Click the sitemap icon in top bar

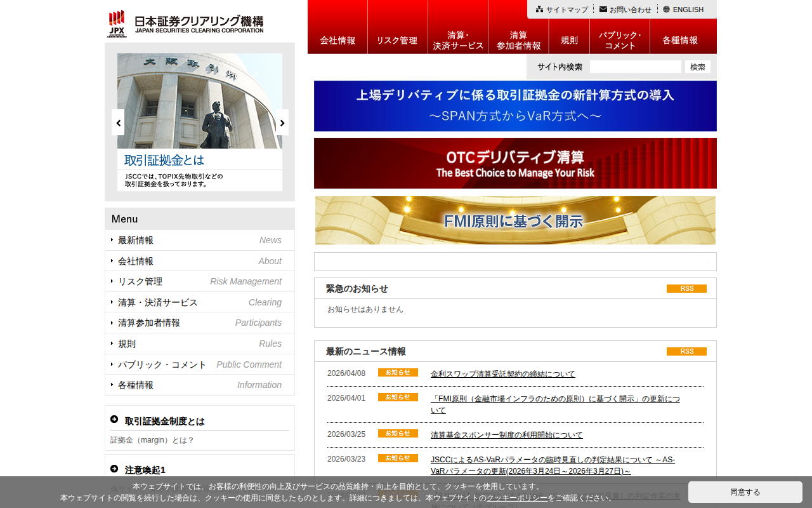click(x=539, y=9)
